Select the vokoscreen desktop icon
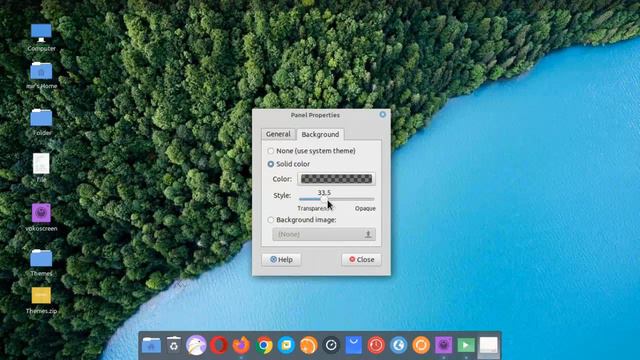 point(41,217)
